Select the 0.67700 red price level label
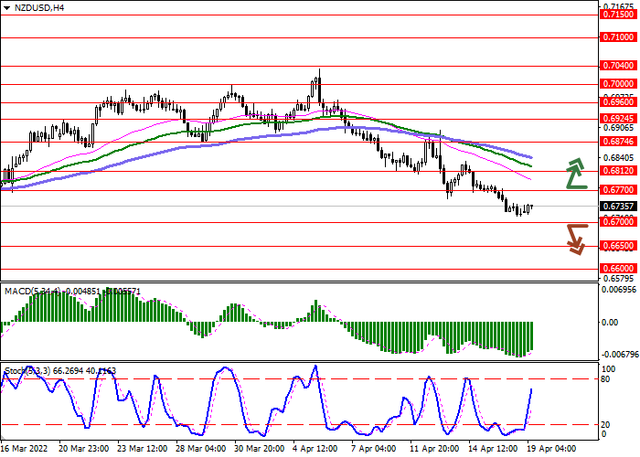Screen dimensions: 640x457 pyautogui.click(x=619, y=190)
